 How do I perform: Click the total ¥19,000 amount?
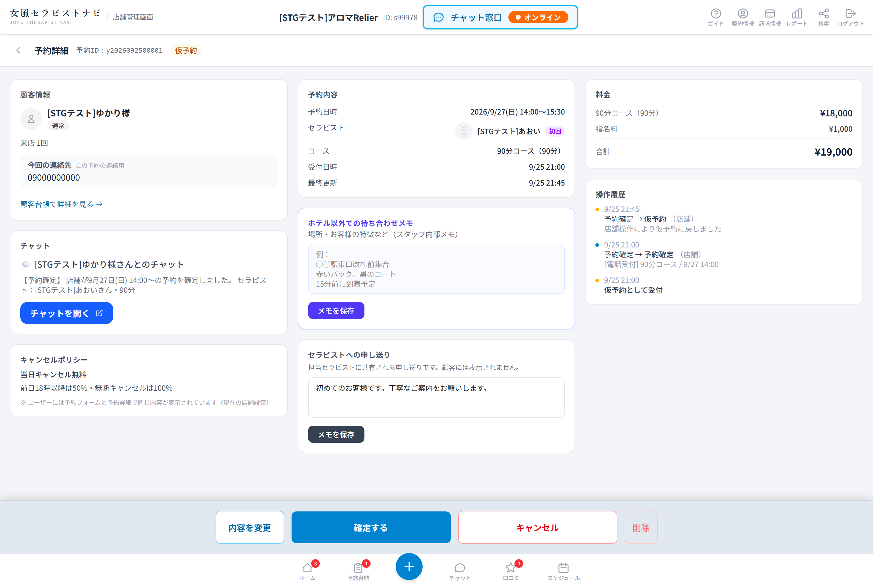(x=842, y=153)
